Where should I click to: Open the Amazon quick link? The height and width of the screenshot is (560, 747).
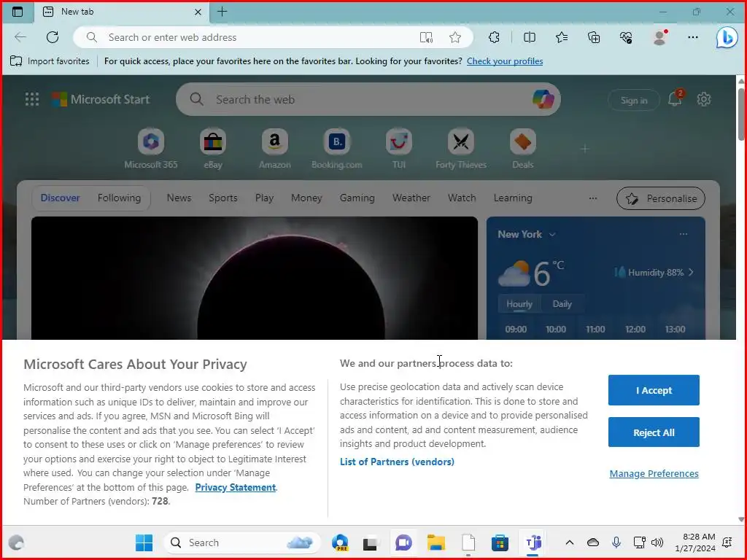point(275,149)
